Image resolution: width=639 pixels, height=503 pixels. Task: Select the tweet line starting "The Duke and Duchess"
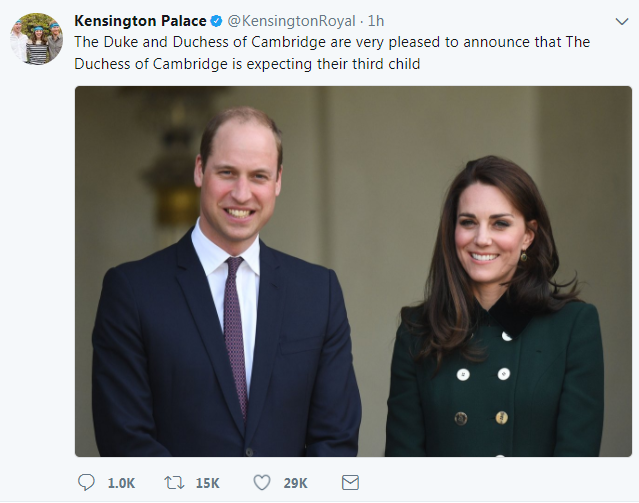(x=332, y=42)
